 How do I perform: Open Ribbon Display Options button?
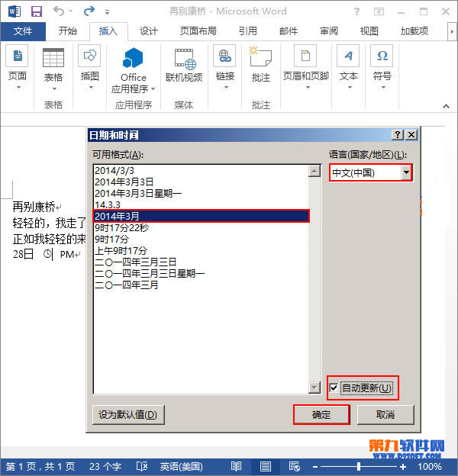coord(379,11)
